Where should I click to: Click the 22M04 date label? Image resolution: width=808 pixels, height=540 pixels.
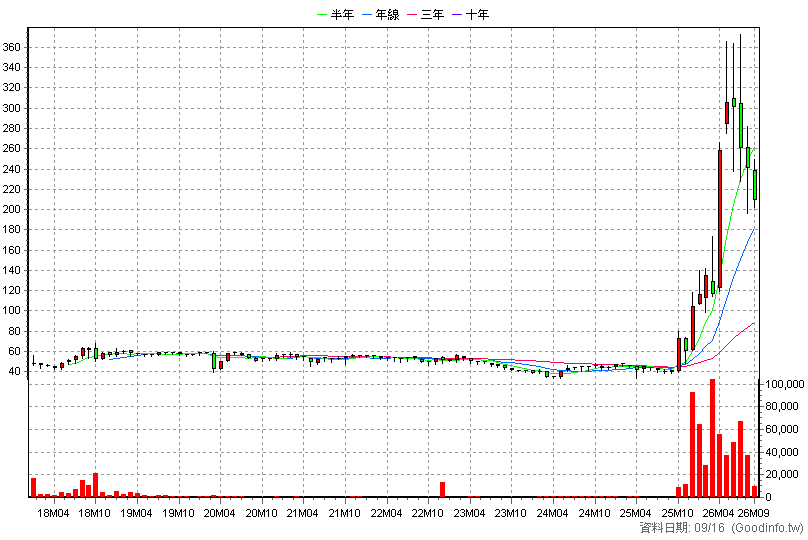pyautogui.click(x=386, y=513)
